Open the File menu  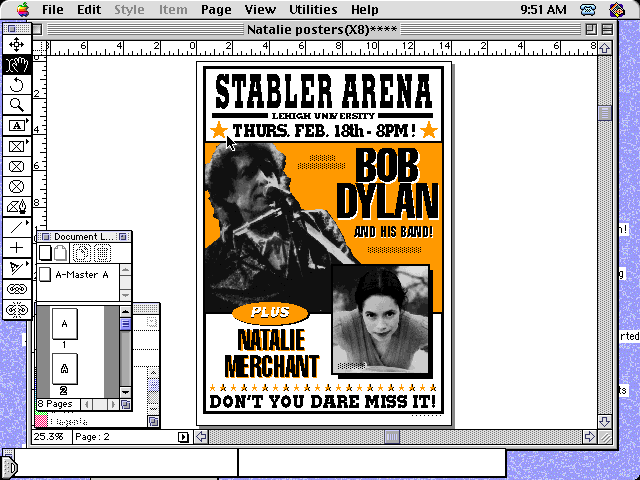click(x=53, y=10)
